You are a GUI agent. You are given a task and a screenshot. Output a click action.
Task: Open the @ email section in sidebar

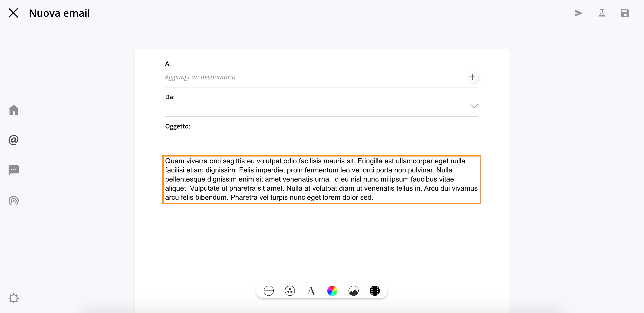click(14, 140)
